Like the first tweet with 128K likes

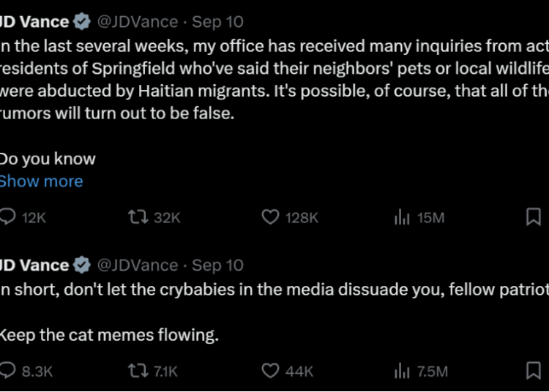pyautogui.click(x=290, y=217)
